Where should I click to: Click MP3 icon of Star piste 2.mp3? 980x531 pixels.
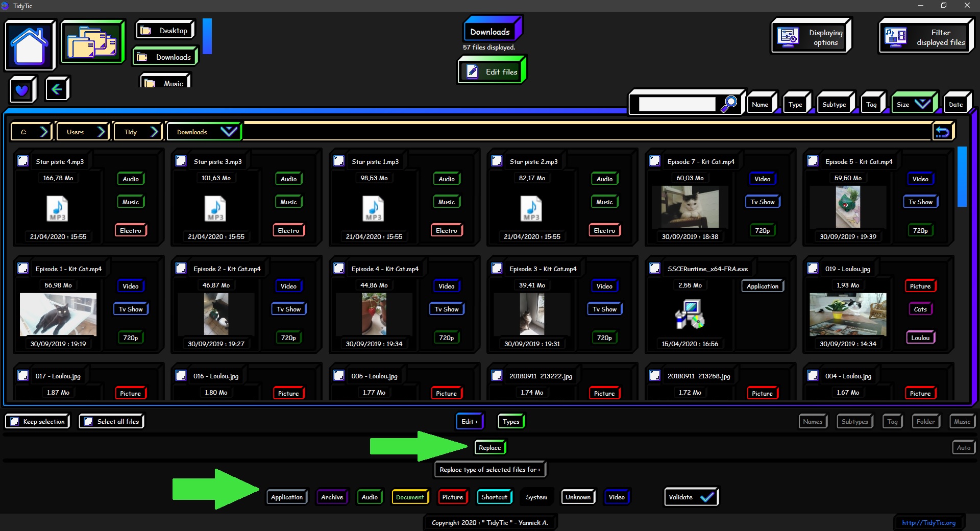point(531,209)
